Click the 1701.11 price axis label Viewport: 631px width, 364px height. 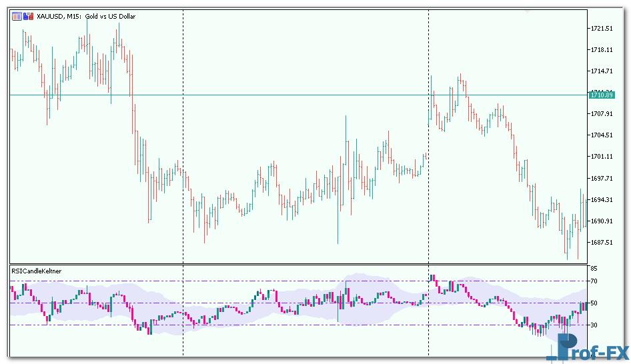point(601,157)
